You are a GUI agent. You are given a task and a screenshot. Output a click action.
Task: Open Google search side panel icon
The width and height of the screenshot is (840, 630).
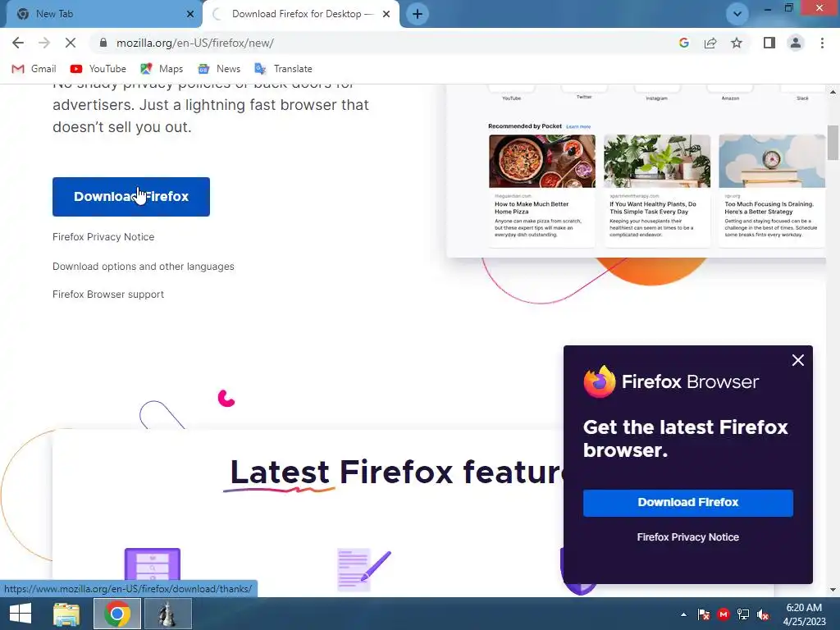pos(683,43)
